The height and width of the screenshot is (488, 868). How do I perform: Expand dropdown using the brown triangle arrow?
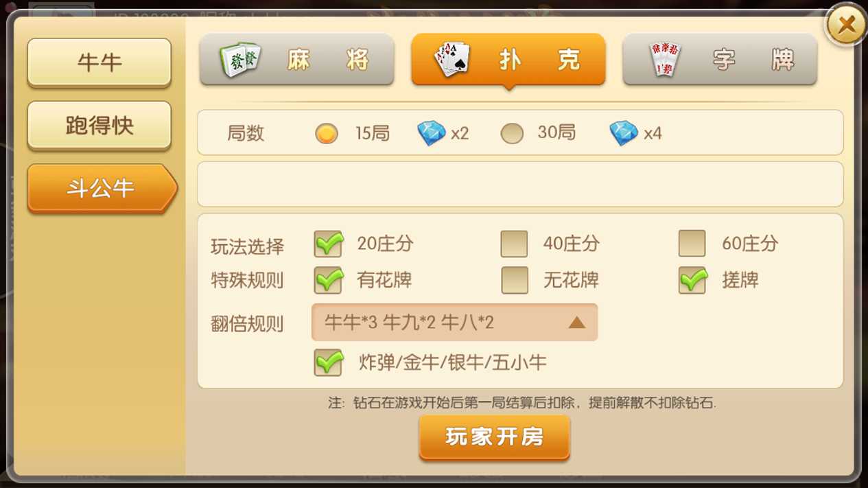pyautogui.click(x=576, y=322)
